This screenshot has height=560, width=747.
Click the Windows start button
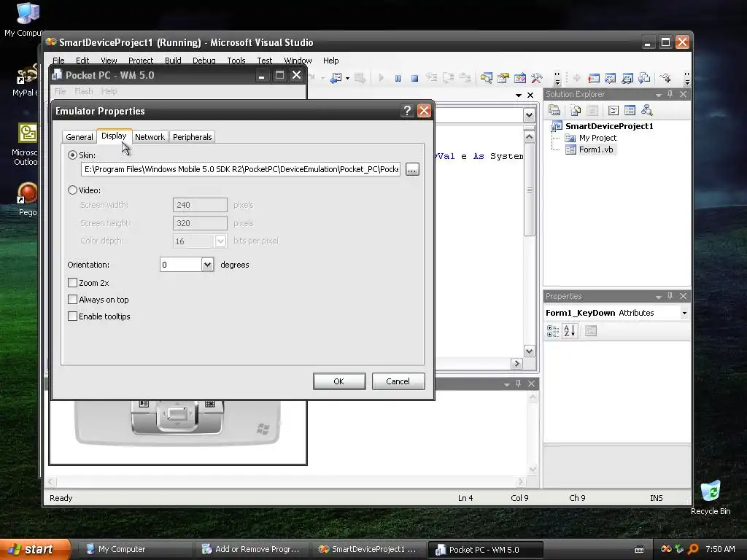click(x=34, y=549)
